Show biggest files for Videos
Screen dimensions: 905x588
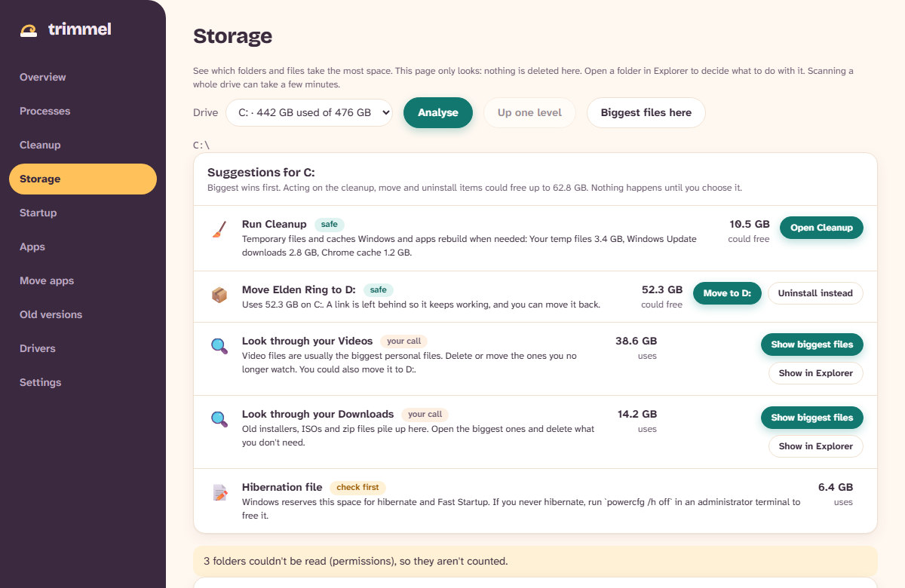812,345
